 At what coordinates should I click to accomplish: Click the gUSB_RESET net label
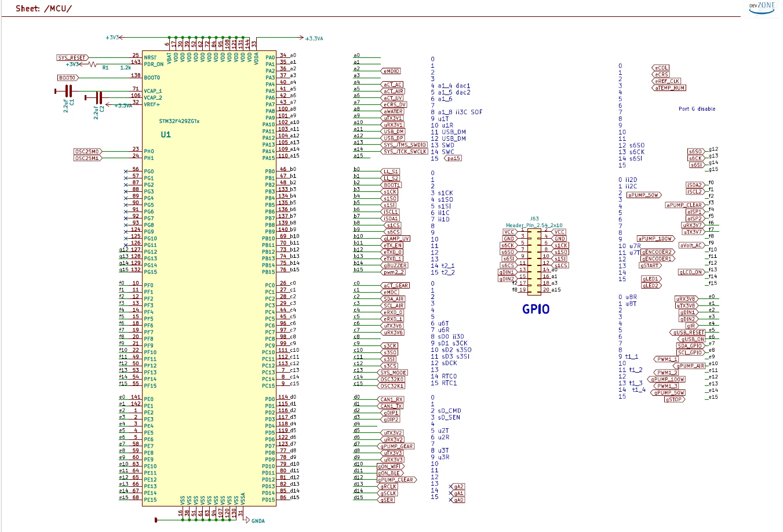tap(689, 333)
